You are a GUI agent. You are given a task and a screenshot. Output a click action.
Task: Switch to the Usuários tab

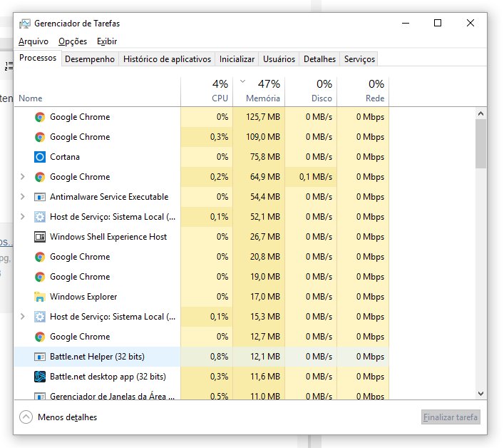pyautogui.click(x=279, y=59)
